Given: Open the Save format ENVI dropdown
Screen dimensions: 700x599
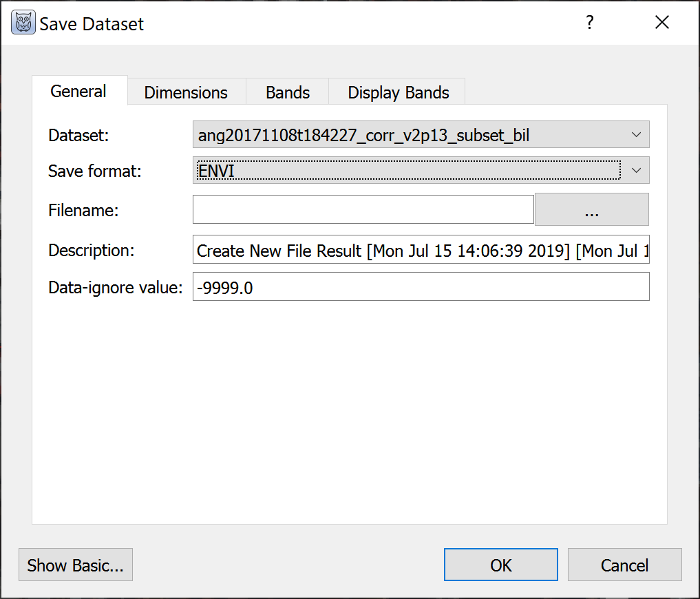Looking at the screenshot, I should pyautogui.click(x=421, y=171).
